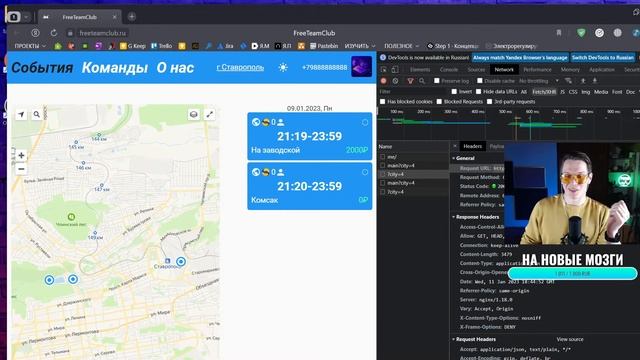Open the map layers selector

point(194,115)
